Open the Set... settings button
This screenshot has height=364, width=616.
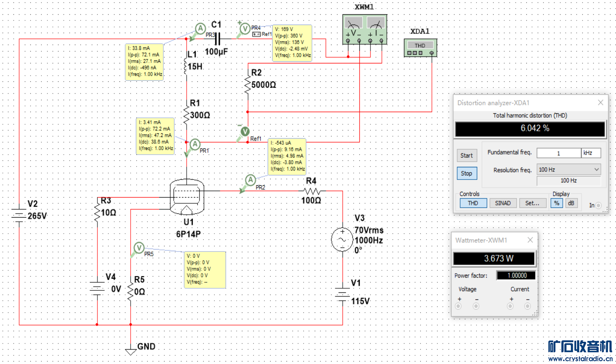533,203
